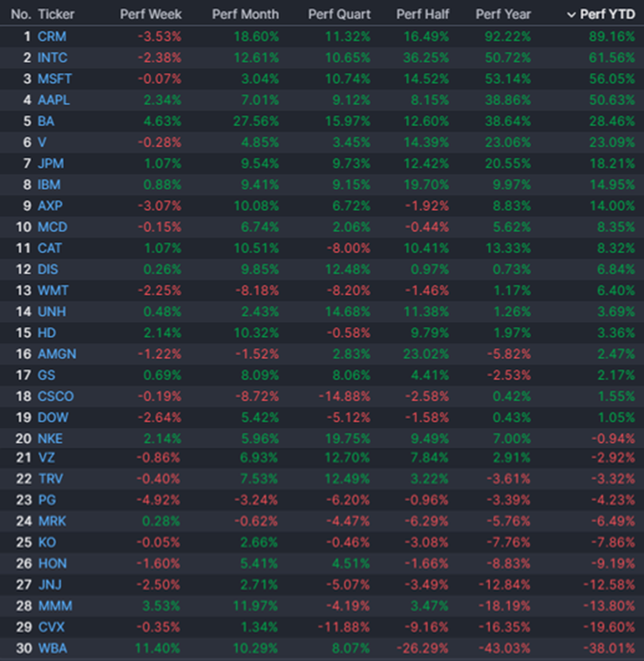Open the INTC ticker link

coord(53,58)
